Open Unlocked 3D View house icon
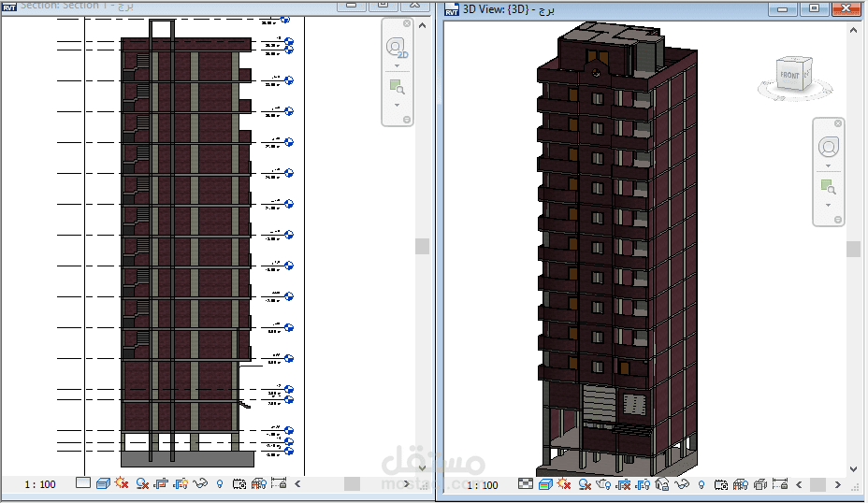The height and width of the screenshot is (503, 868). [662, 484]
